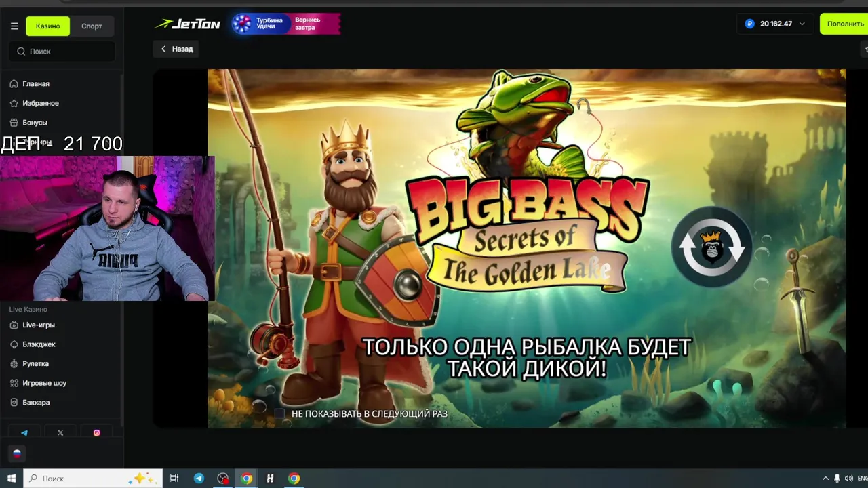Image resolution: width=868 pixels, height=488 pixels.
Task: Click the microphone icon in the system tray
Action: (x=837, y=479)
